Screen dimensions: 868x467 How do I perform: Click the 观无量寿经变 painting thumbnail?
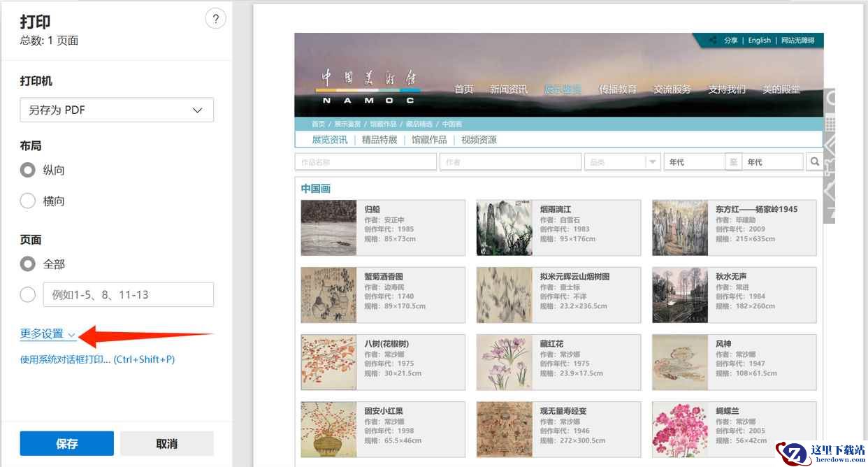(x=504, y=429)
